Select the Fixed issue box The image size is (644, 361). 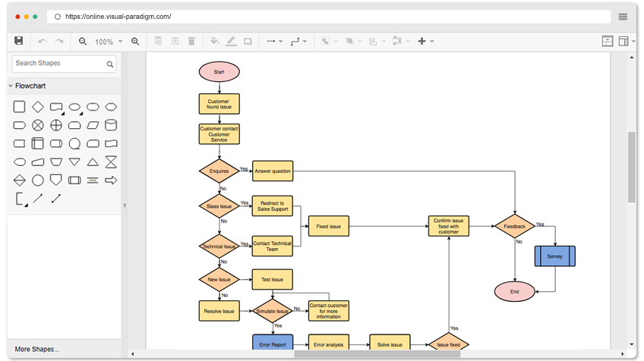pos(329,226)
